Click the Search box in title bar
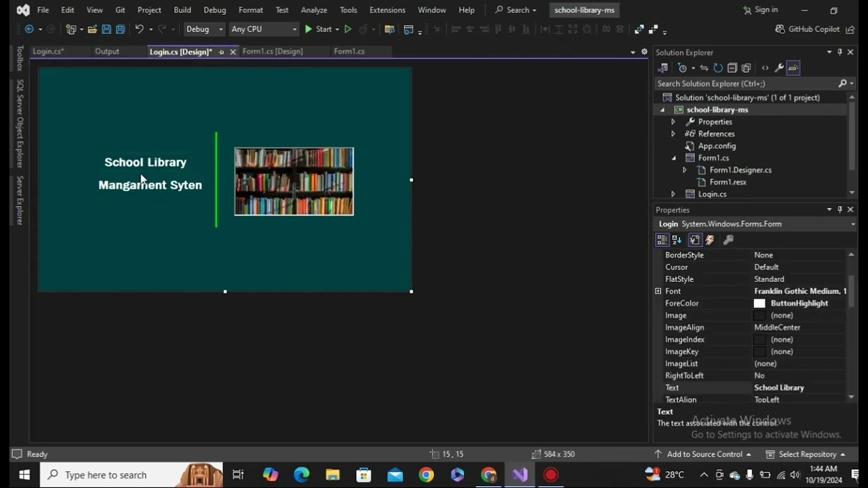 (516, 10)
